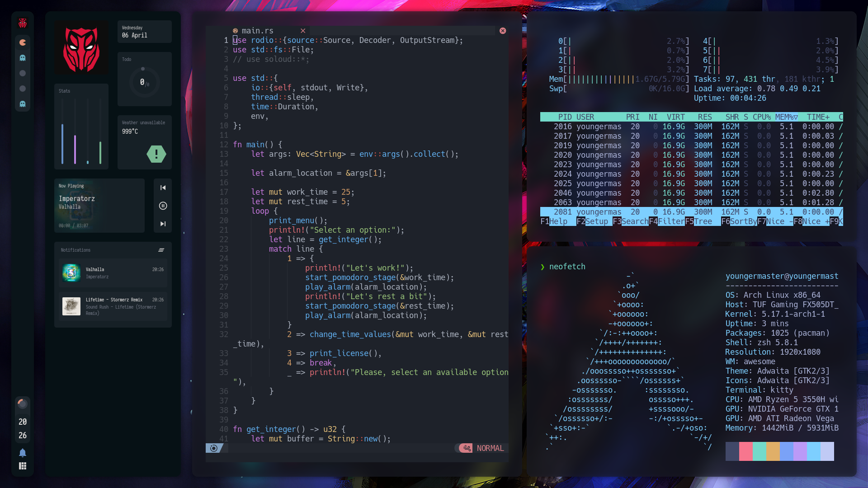
Task: Open the layout grid icon in sidebar
Action: pos(23,466)
